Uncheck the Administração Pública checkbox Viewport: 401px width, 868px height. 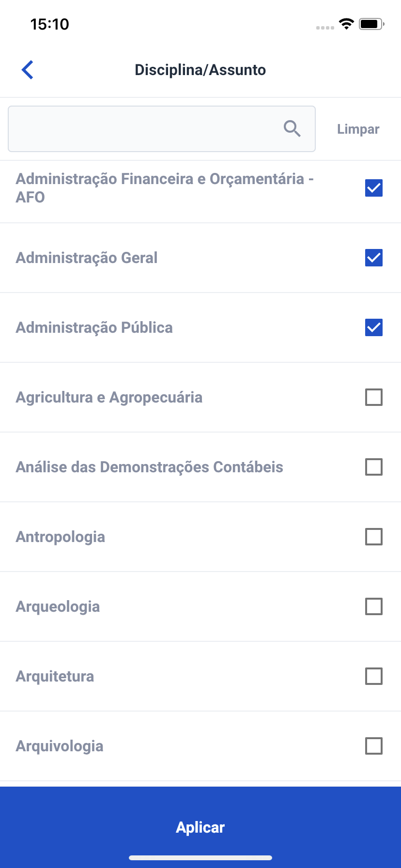click(373, 327)
